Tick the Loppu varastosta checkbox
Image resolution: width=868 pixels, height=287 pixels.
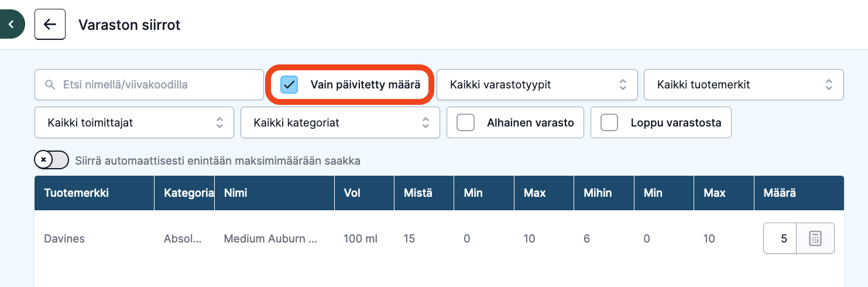[x=609, y=123]
